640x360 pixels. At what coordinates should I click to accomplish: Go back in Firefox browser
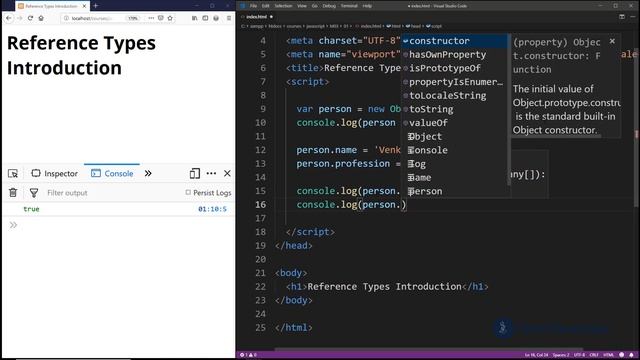(9, 18)
